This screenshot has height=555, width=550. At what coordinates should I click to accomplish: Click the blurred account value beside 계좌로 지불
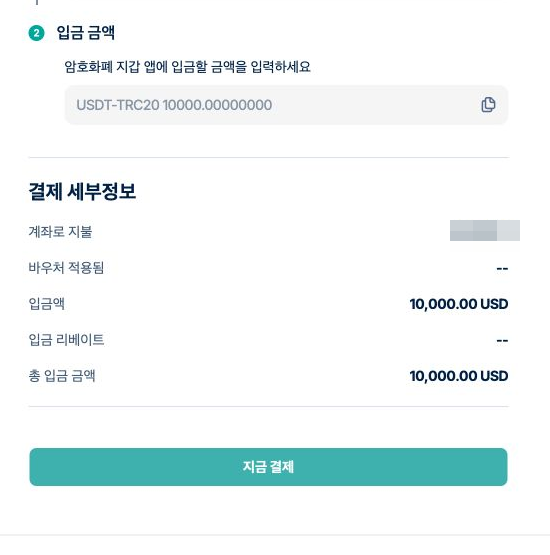coord(485,230)
